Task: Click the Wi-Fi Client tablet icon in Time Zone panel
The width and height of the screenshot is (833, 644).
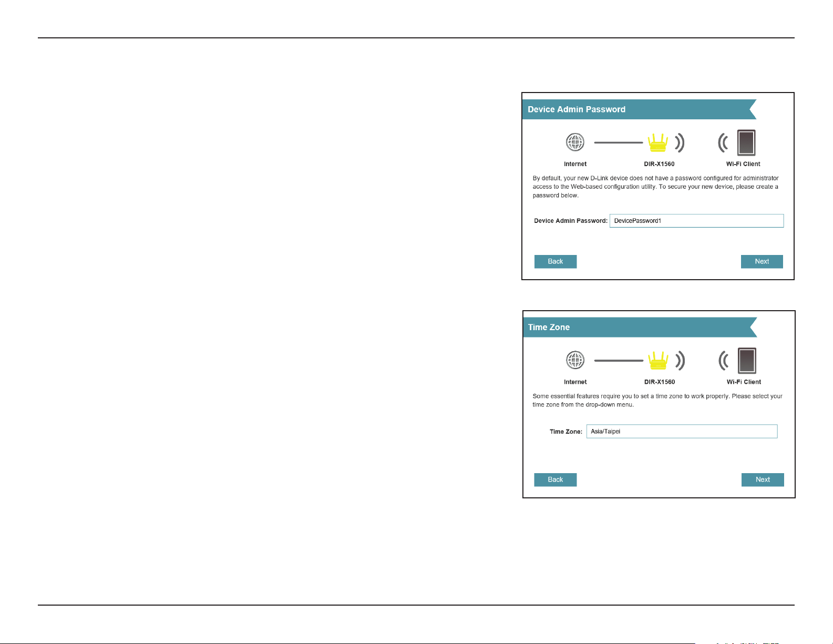Action: [x=746, y=361]
